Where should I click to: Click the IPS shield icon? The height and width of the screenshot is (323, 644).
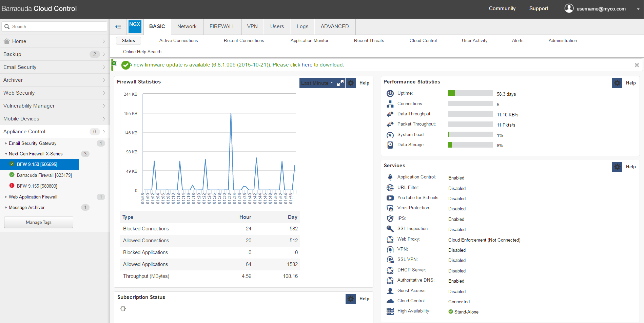(390, 218)
